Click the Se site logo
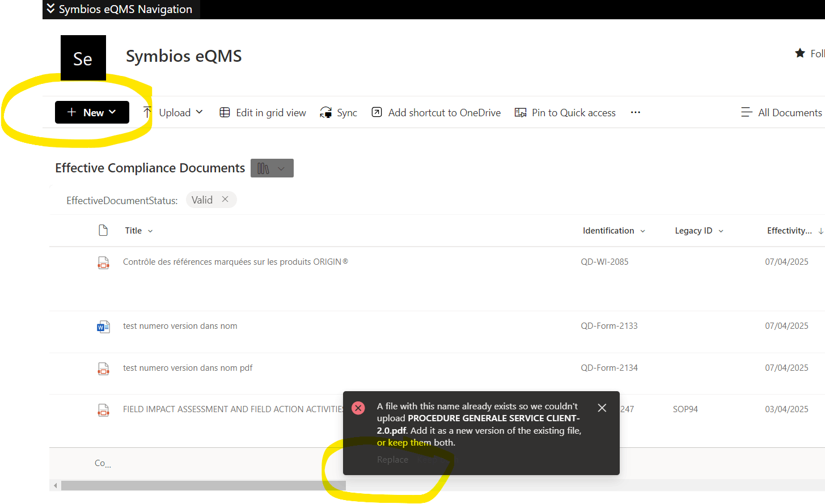The height and width of the screenshot is (504, 825). pos(83,58)
